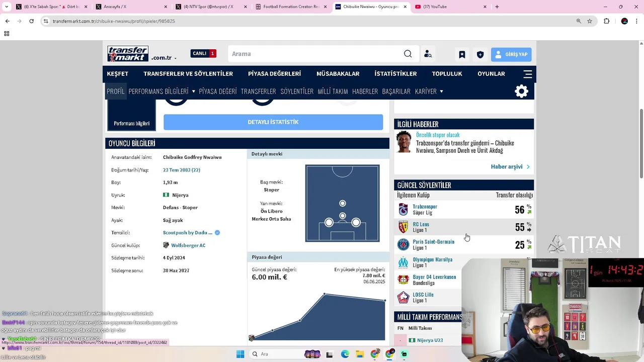Open the RC Lens rumour link

click(x=421, y=225)
